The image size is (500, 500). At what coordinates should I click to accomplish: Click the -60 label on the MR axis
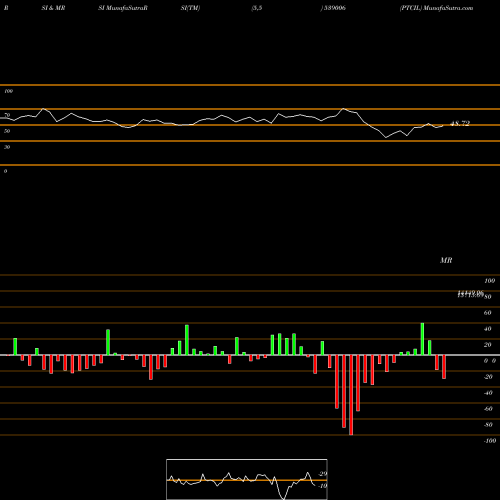pos(488,409)
